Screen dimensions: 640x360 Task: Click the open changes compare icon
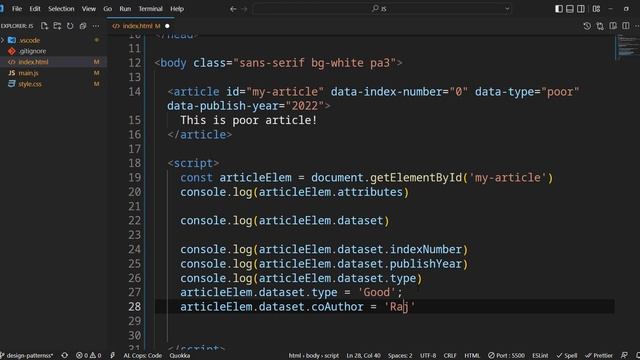click(600, 26)
